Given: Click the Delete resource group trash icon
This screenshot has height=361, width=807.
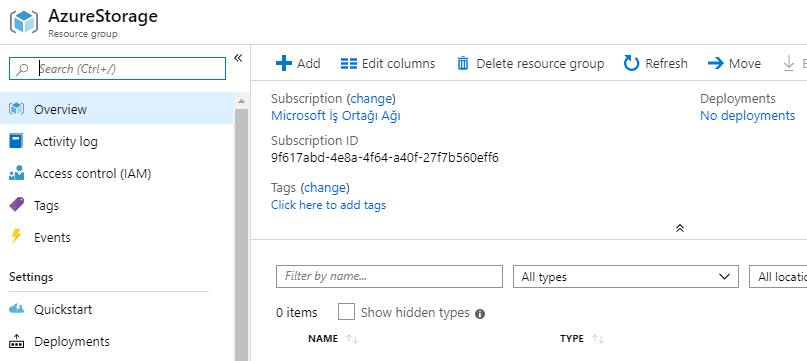Looking at the screenshot, I should [x=463, y=63].
